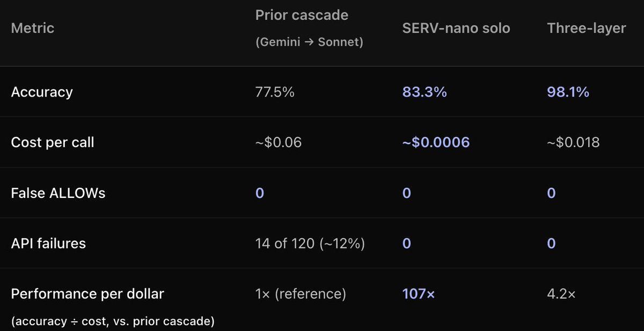
Task: Click the highlighted 83.3% accuracy value
Action: (x=425, y=92)
